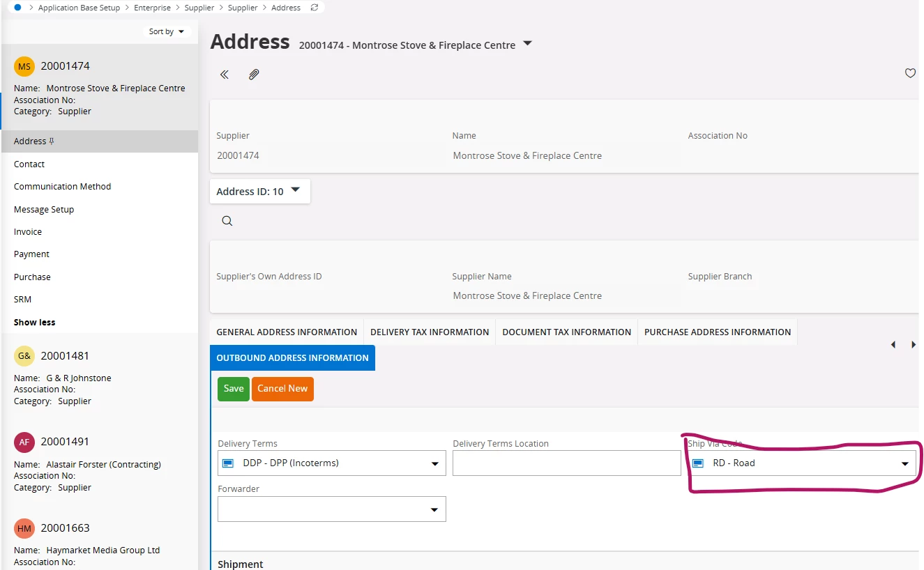
Task: Select supplier 20001491 Alastair Forster (Contracting)
Action: [99, 463]
